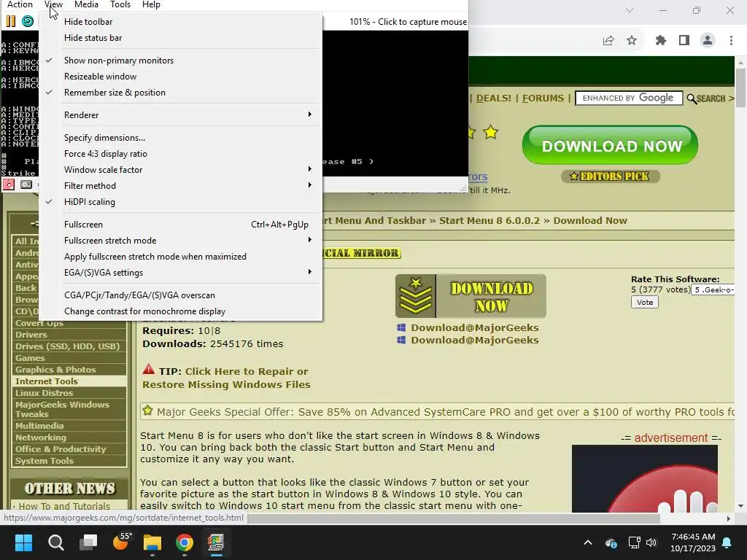Choose Specify dimensions... menu entry
Viewport: 747px width, 560px height.
tap(181, 138)
